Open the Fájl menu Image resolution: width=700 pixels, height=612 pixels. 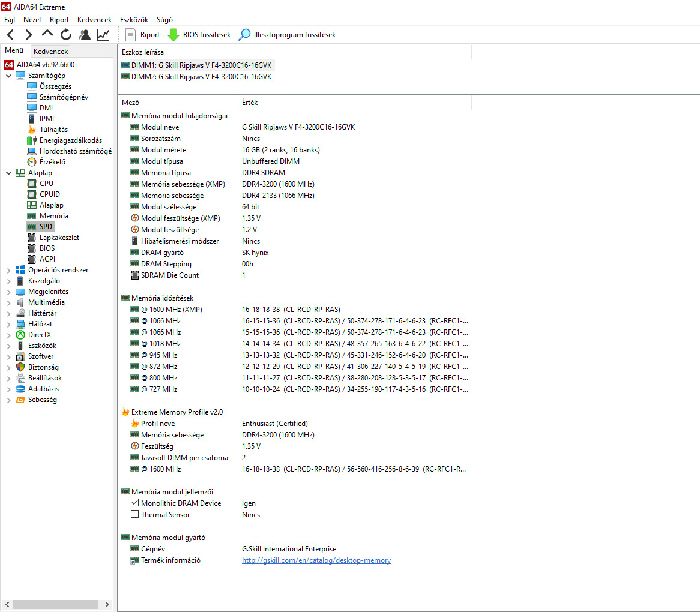click(10, 20)
